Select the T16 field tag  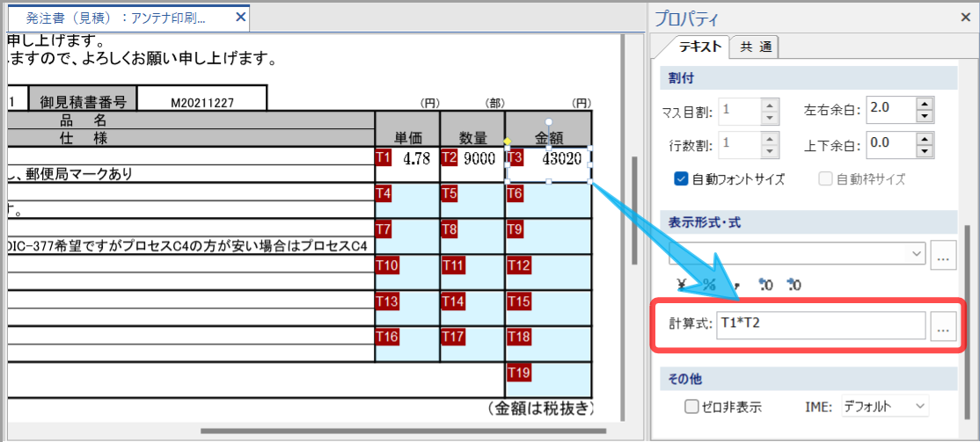pyautogui.click(x=387, y=337)
